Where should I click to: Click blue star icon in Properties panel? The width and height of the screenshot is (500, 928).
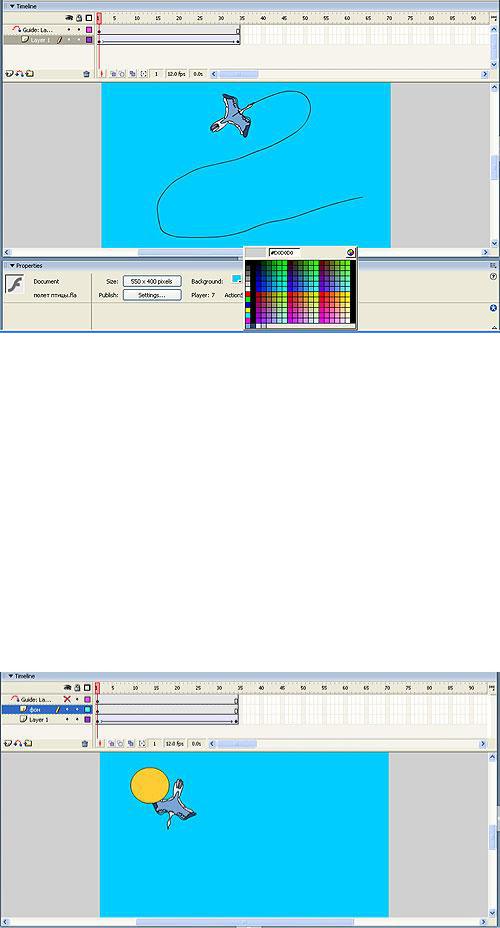[493, 308]
